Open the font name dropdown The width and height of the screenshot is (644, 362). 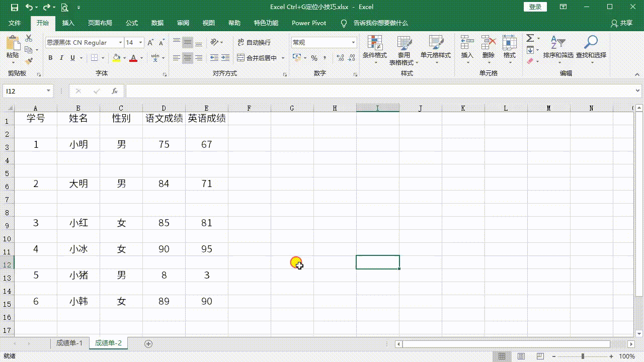(120, 43)
